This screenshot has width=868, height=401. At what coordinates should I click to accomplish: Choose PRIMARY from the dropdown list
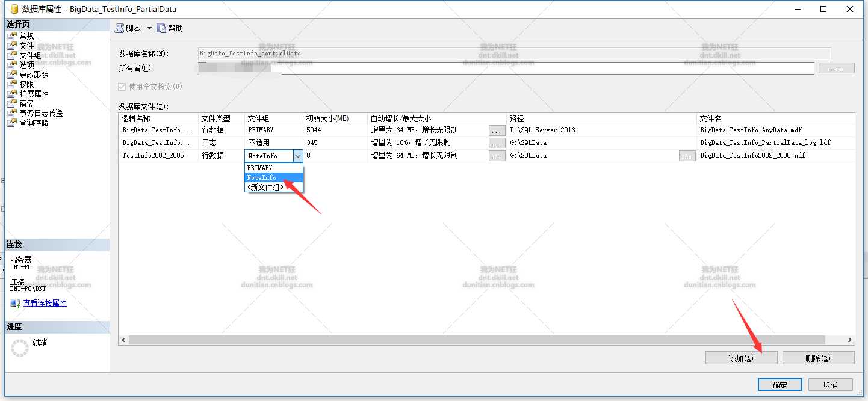pos(274,168)
